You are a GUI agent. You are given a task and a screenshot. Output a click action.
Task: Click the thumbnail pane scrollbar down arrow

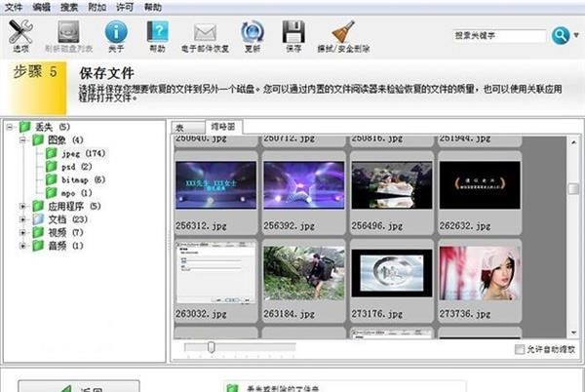coord(574,333)
